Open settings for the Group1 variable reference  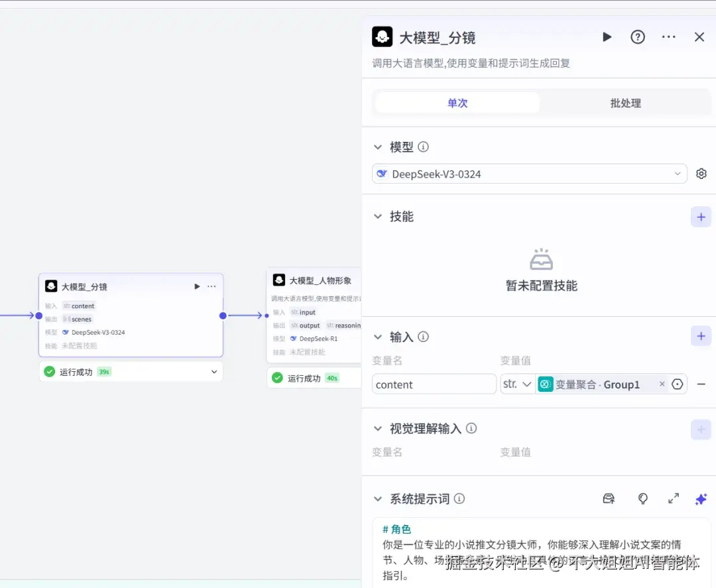[677, 384]
